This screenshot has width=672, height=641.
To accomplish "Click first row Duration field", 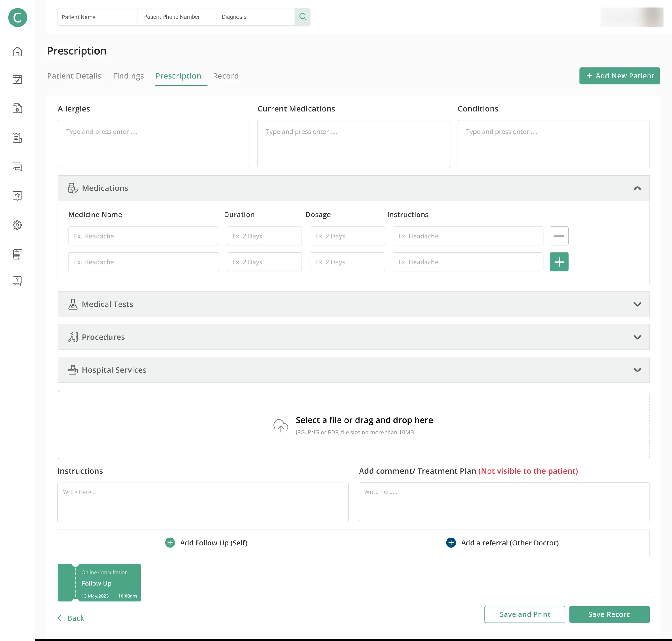I will tap(264, 236).
